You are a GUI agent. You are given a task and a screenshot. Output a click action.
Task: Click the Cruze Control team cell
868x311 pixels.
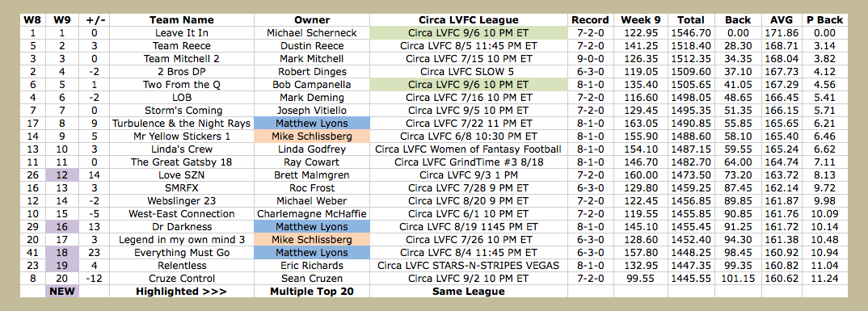tap(182, 279)
